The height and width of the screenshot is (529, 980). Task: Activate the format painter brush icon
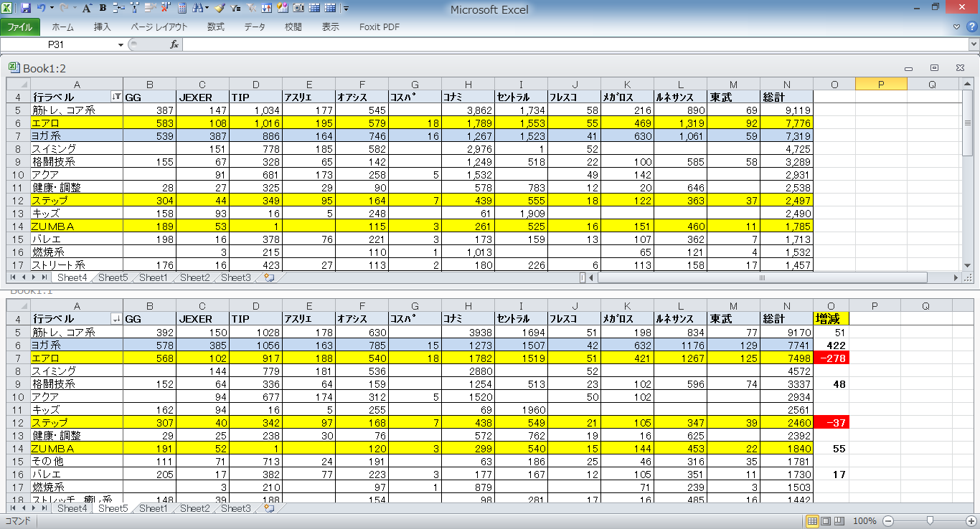pos(220,9)
